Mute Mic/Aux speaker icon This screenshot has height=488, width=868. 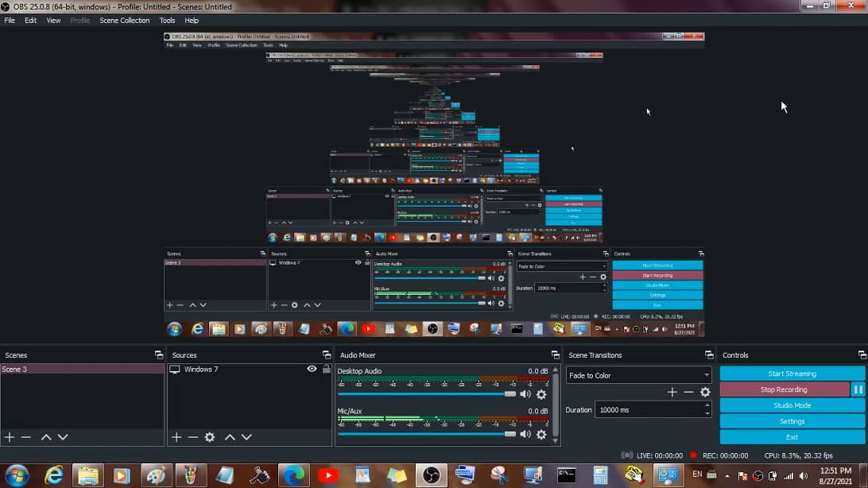coord(525,434)
